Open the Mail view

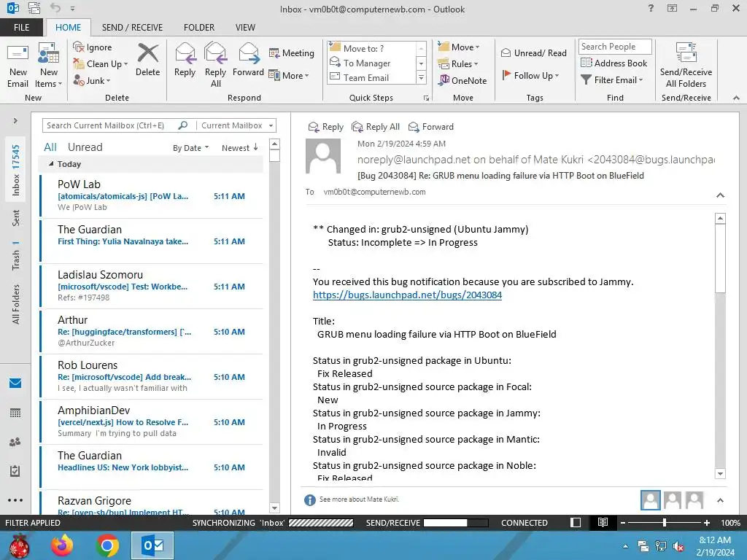coord(15,383)
